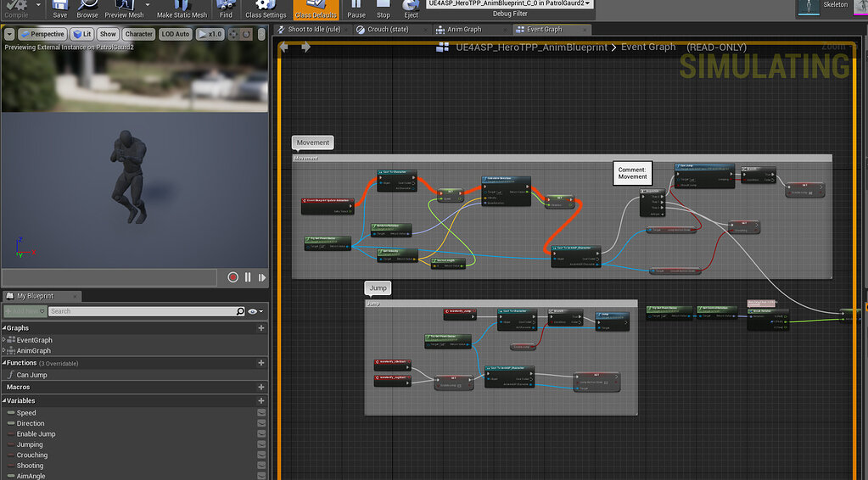Toggle Crouching variable's eye icon

[x=261, y=455]
